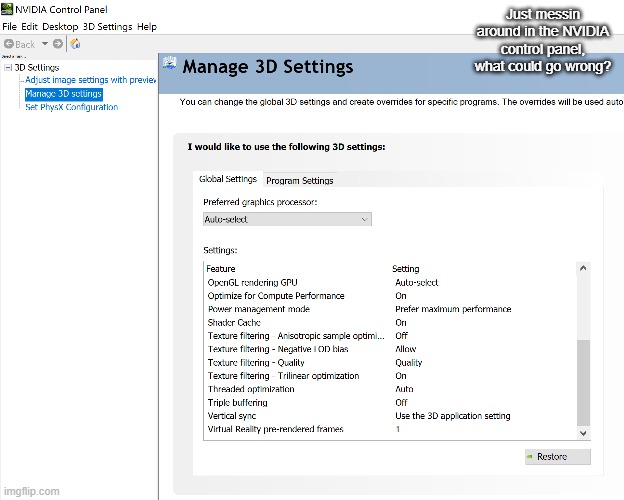Select the Shader Cache row
Screen dimensions: 624x500
point(390,322)
